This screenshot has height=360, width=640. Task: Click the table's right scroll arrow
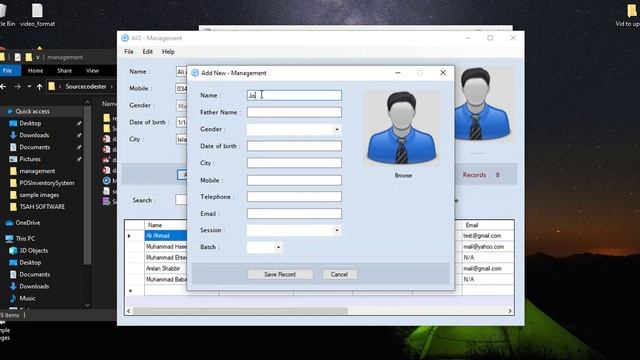(510, 311)
